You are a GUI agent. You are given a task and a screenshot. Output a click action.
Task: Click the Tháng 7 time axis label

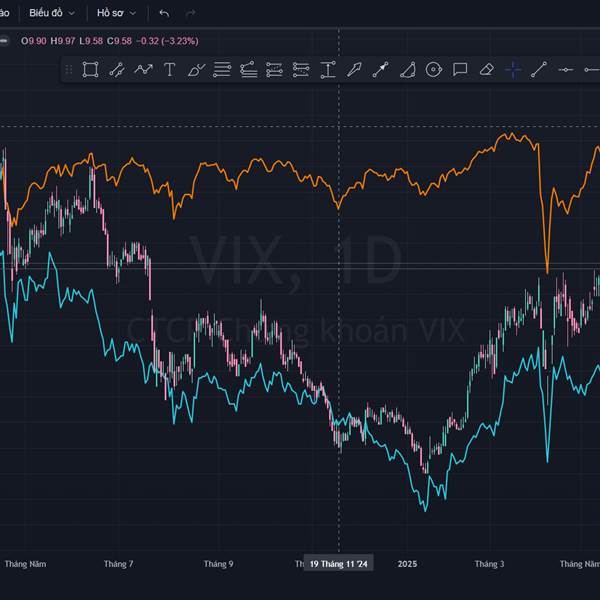click(119, 564)
